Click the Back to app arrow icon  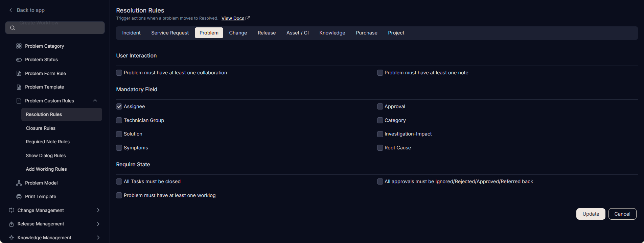[x=10, y=10]
